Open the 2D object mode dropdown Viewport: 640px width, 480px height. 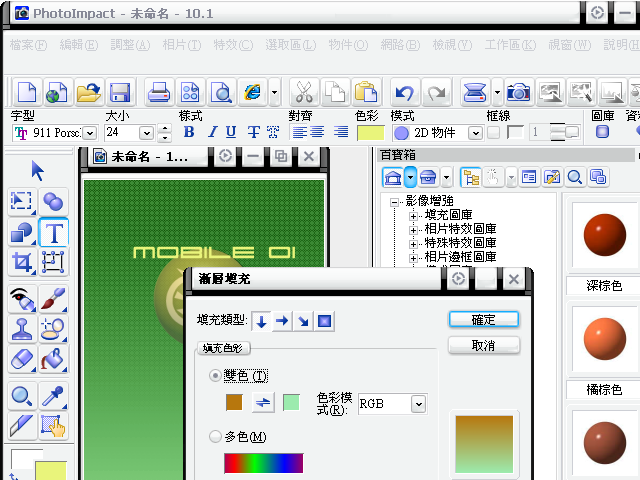click(475, 133)
